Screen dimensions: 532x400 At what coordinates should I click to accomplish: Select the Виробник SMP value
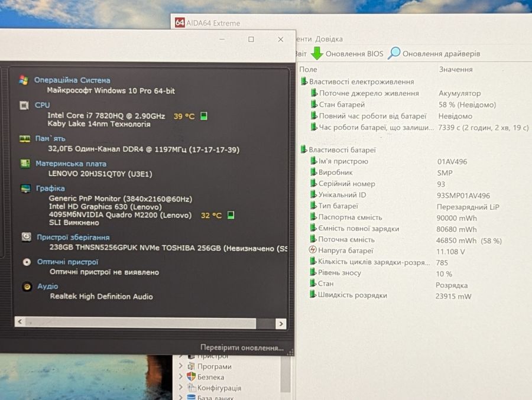pos(445,173)
